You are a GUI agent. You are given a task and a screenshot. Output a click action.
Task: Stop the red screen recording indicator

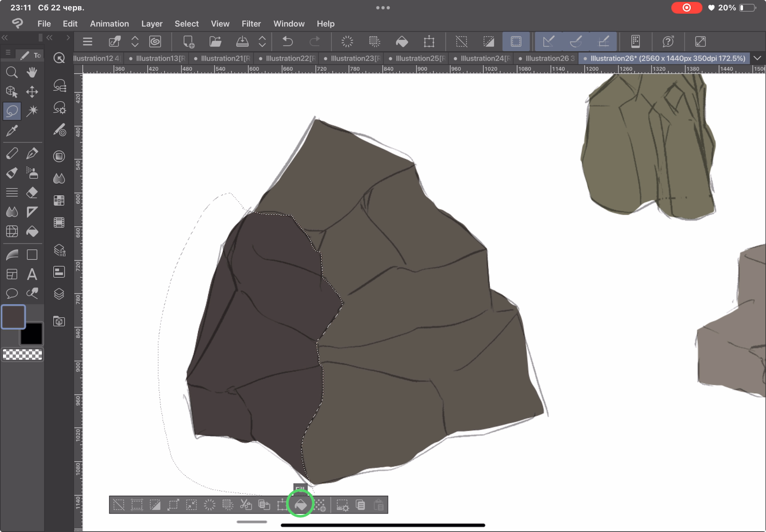686,8
